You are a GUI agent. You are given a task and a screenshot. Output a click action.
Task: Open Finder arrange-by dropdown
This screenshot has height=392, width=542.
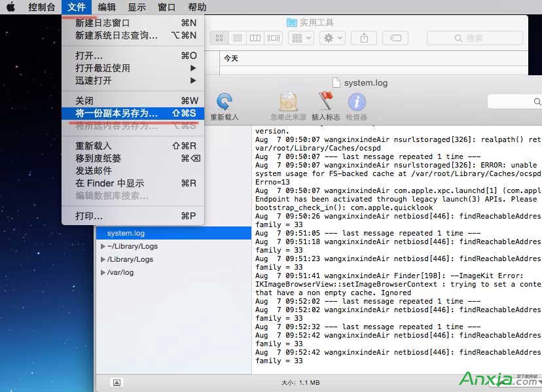[x=301, y=38]
